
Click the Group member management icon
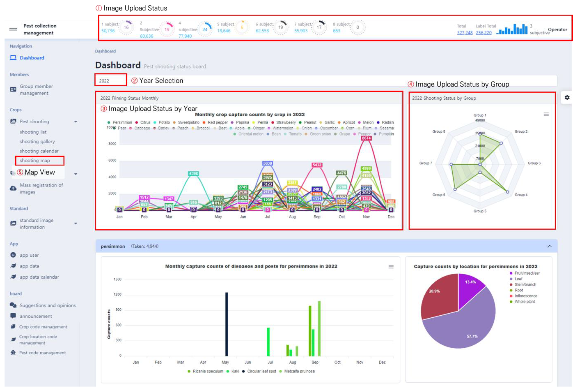pos(13,89)
